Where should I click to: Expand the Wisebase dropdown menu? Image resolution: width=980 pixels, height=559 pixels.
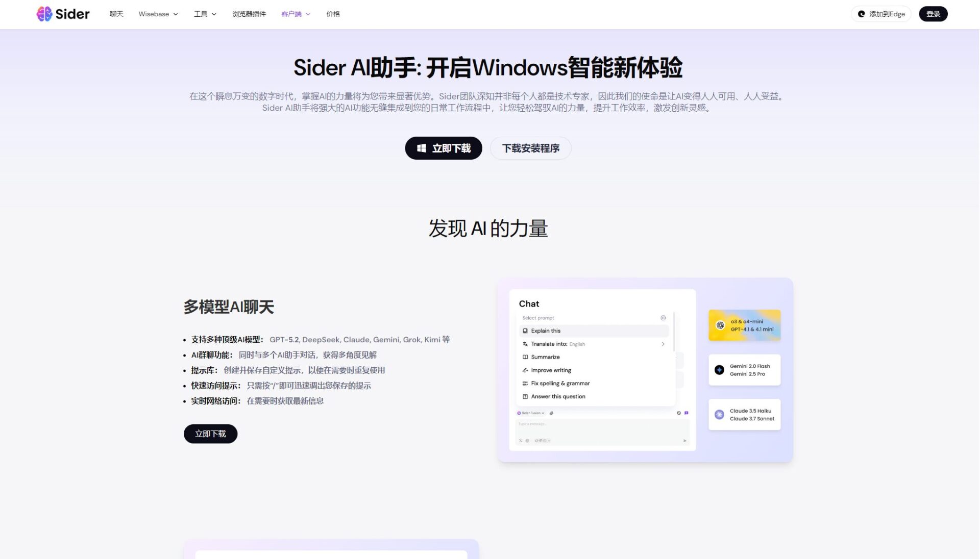[x=158, y=14]
